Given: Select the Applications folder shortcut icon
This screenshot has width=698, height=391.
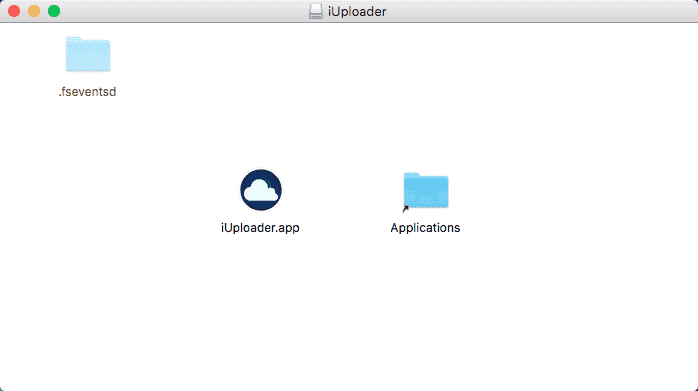Looking at the screenshot, I should (426, 191).
